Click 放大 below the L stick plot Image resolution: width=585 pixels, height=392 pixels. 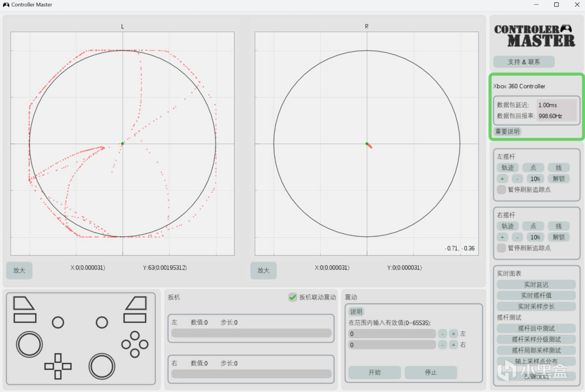pyautogui.click(x=19, y=270)
